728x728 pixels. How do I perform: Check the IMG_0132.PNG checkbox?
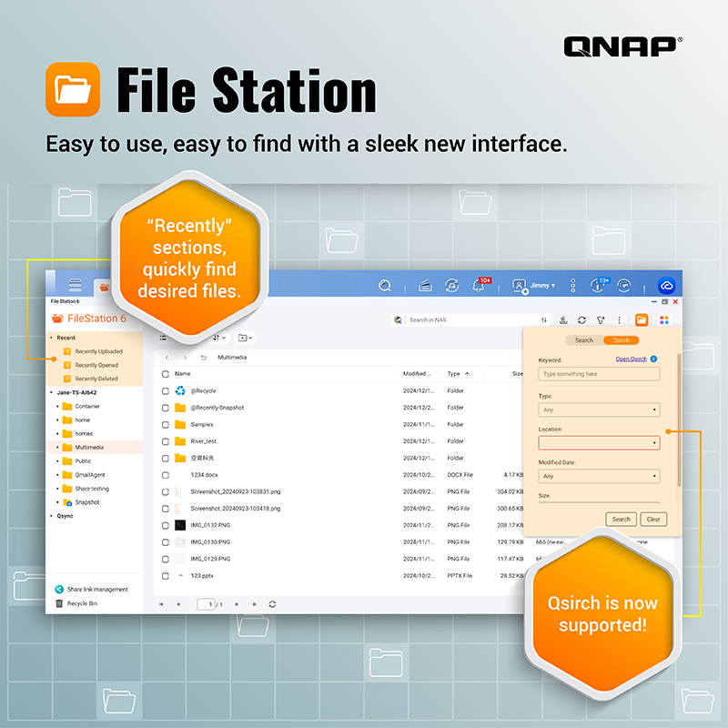pyautogui.click(x=166, y=525)
